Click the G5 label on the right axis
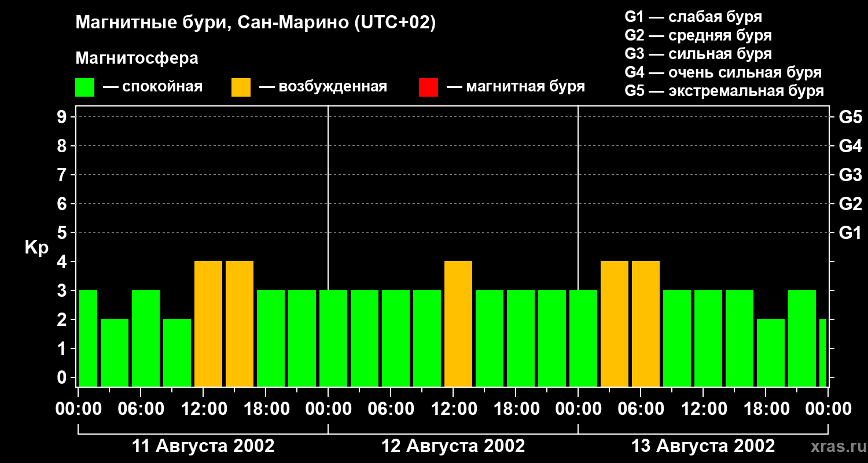Image resolution: width=868 pixels, height=463 pixels. point(850,117)
